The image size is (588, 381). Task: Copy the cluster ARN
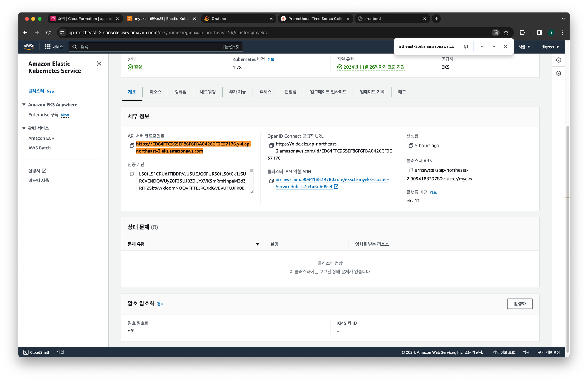pos(411,170)
